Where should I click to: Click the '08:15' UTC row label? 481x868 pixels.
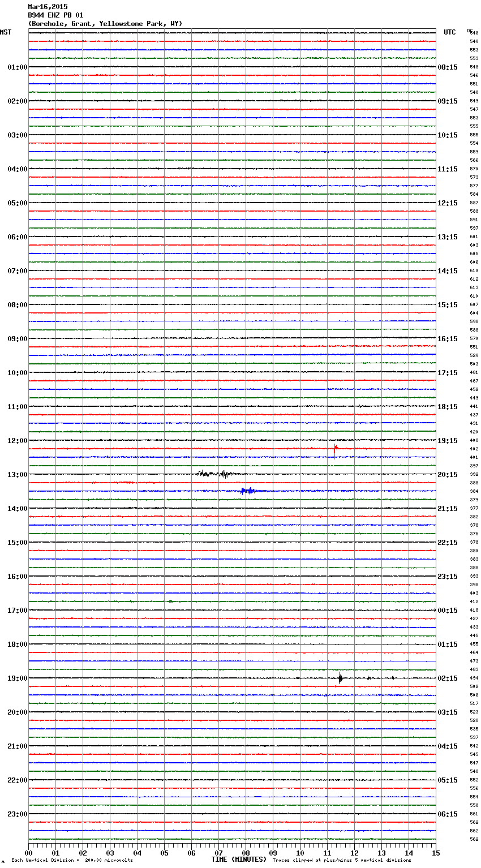pos(448,67)
